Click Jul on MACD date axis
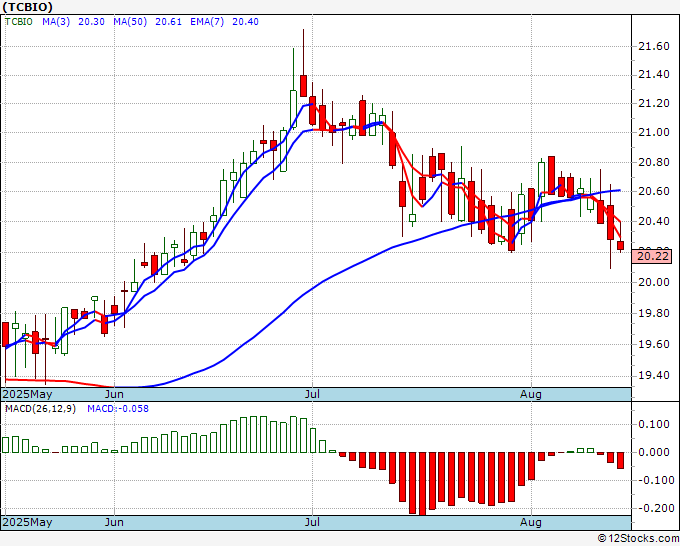680x546 pixels. tap(312, 522)
